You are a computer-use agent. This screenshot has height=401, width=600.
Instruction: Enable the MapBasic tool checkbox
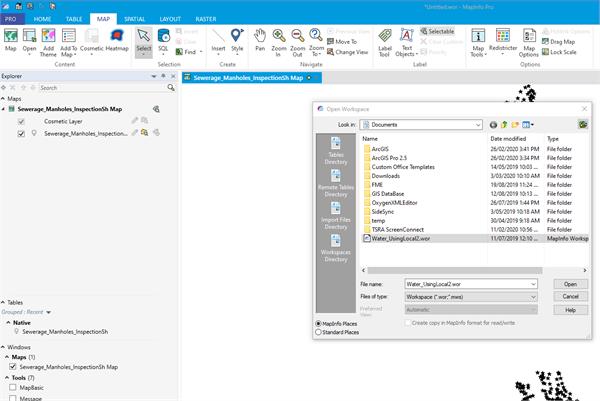[13, 387]
